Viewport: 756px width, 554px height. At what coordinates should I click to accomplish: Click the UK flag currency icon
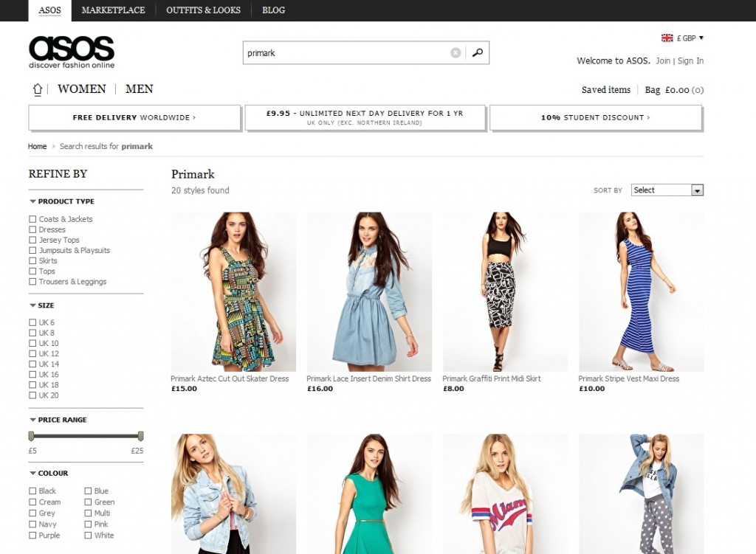pos(667,38)
